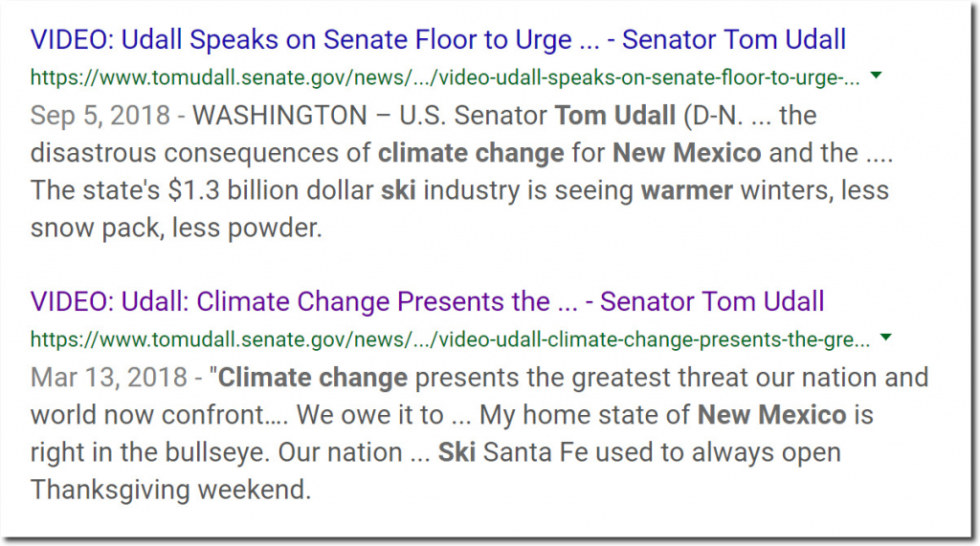Click 'snow pack, less powder.' text
The width and height of the screenshot is (980, 546).
pos(176,229)
